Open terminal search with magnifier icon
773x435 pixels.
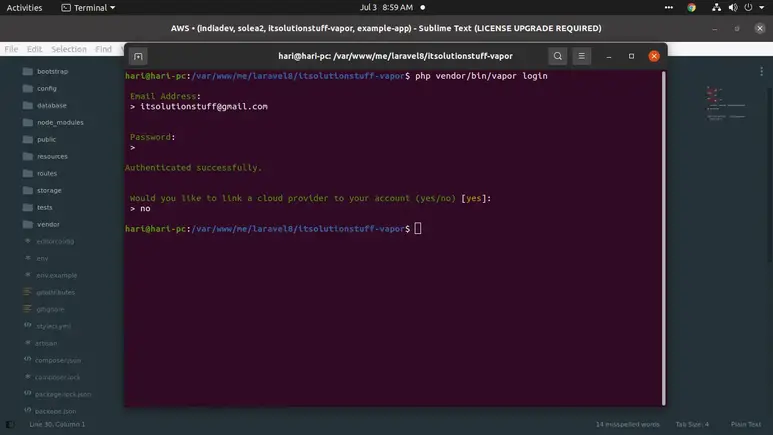[558, 56]
